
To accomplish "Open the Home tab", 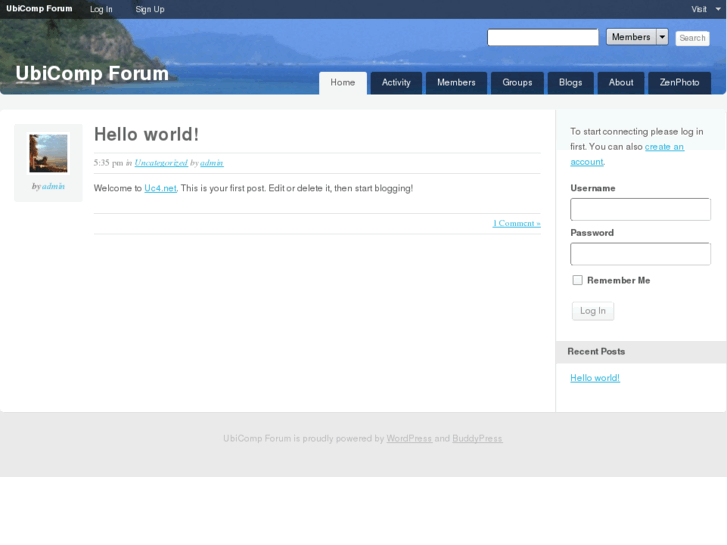I will (x=343, y=83).
